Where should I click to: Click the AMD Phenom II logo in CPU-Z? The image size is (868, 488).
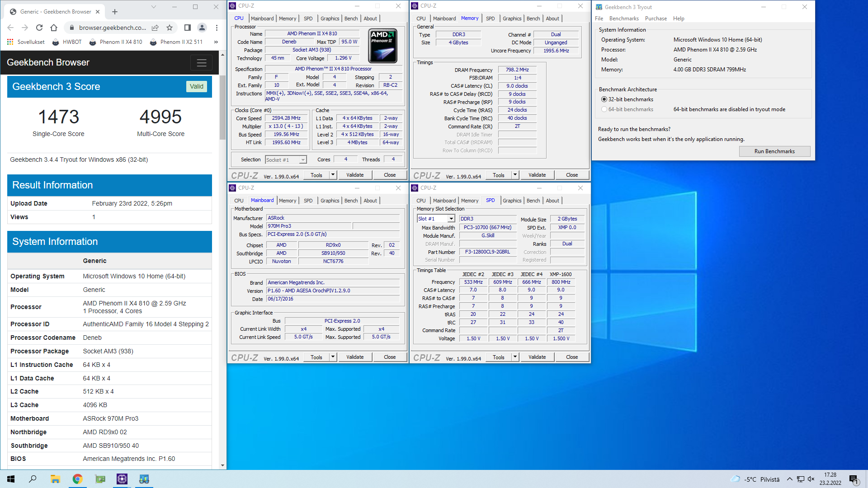[383, 46]
